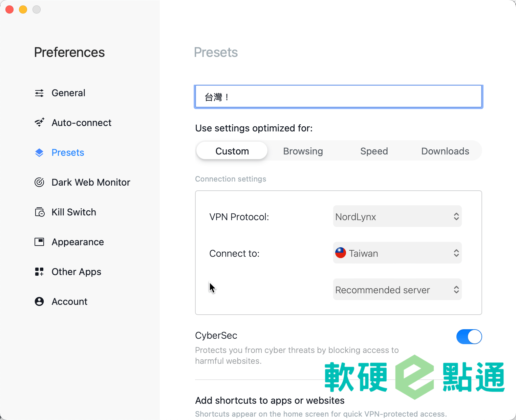Open the VPN Protocol NordLynx dropdown

[x=397, y=216]
